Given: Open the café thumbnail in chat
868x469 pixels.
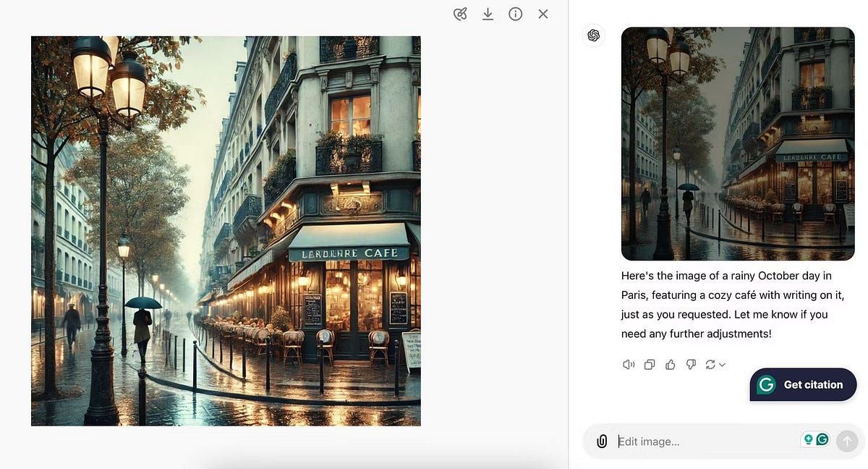Looking at the screenshot, I should click(738, 143).
